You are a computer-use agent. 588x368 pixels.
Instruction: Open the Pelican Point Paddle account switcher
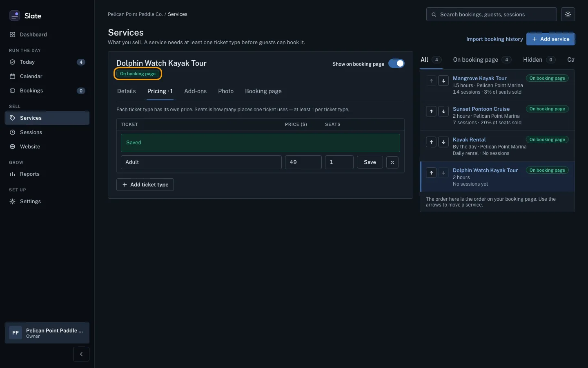point(47,333)
